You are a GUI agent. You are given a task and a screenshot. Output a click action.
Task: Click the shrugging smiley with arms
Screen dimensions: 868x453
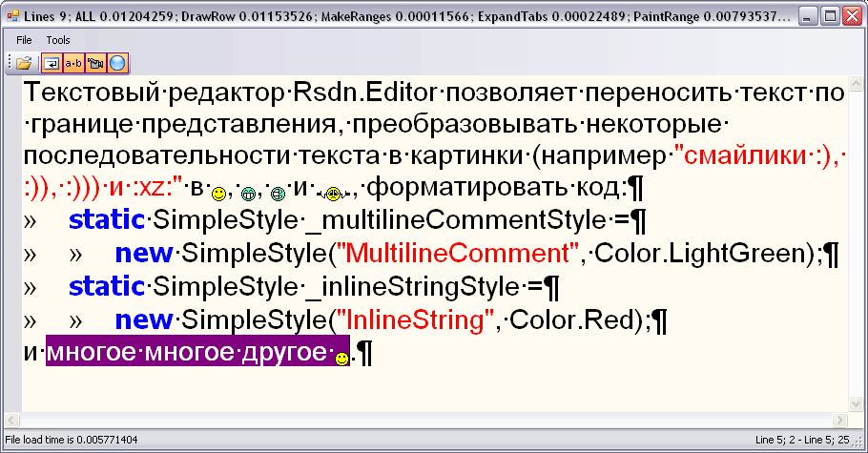[x=333, y=194]
